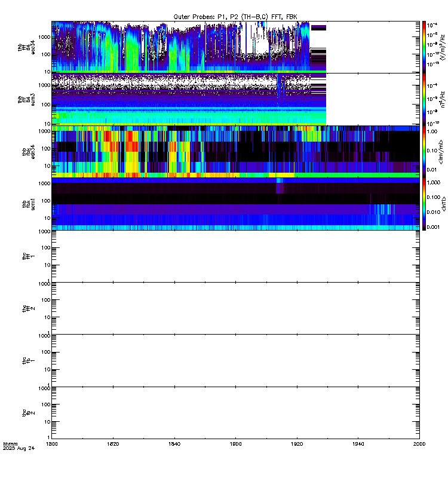Click the <|nT|> color bar

point(424,204)
